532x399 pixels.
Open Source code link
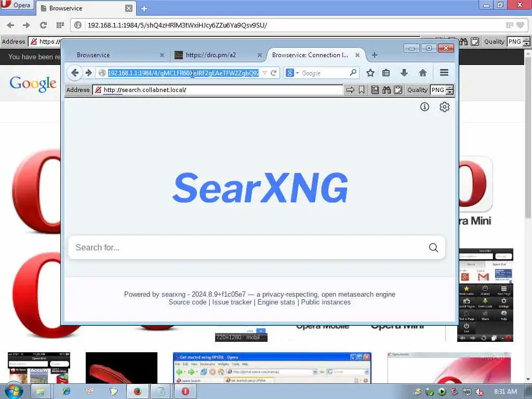[x=187, y=302]
